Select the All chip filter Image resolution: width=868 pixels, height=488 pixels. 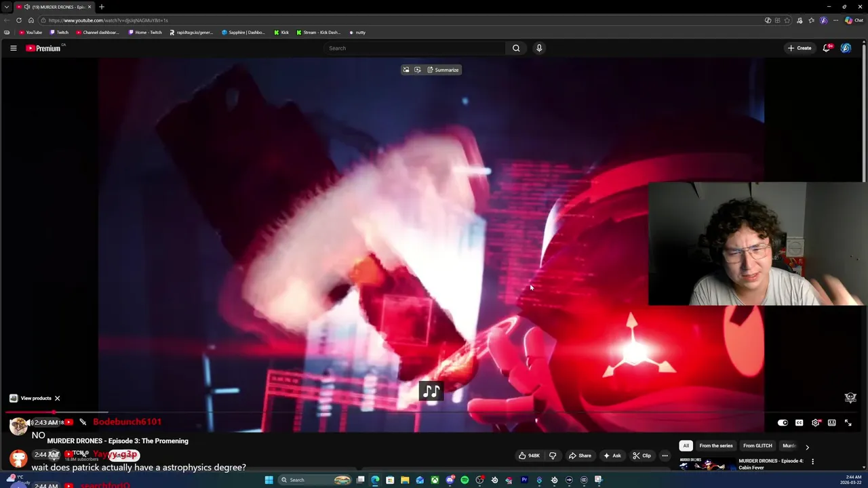click(686, 446)
